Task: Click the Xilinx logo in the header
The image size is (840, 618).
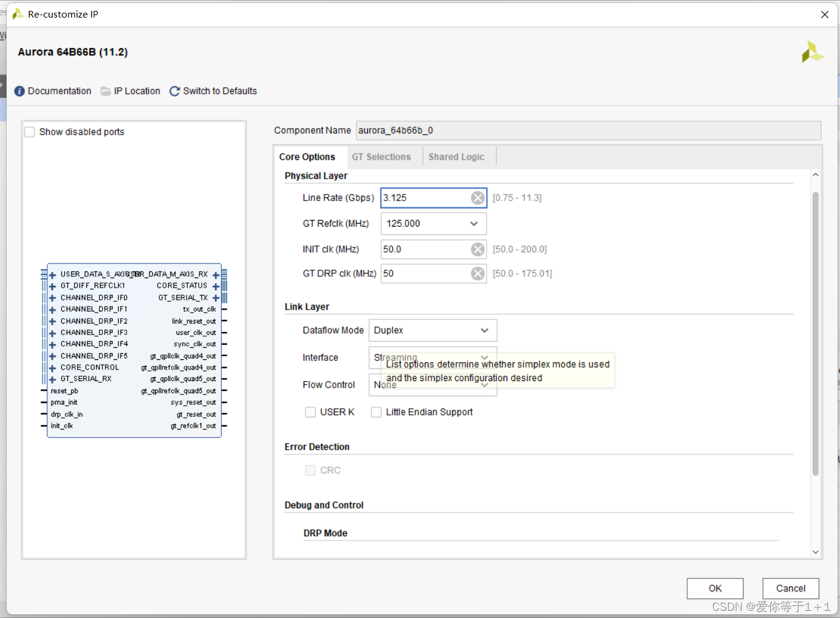Action: (812, 52)
